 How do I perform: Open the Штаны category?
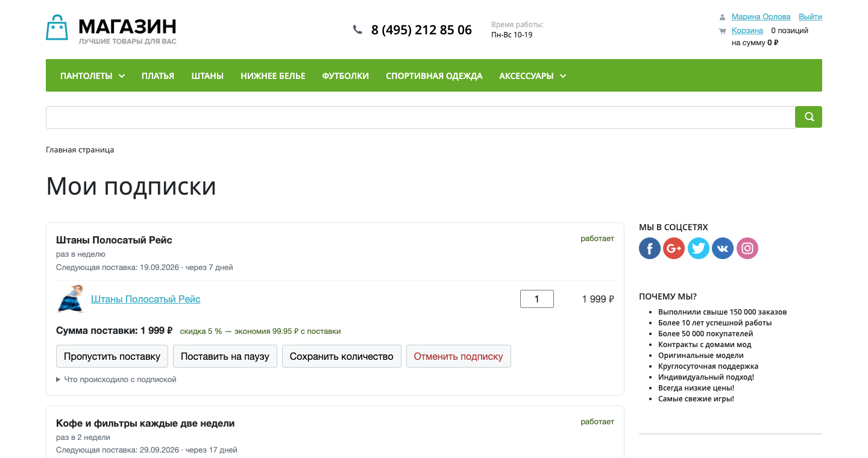click(x=207, y=76)
